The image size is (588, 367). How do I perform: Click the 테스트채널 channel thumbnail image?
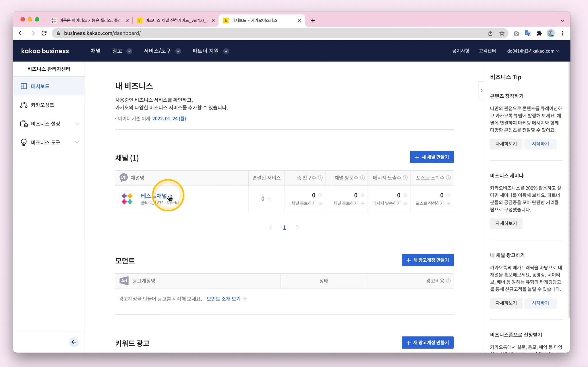pyautogui.click(x=127, y=199)
